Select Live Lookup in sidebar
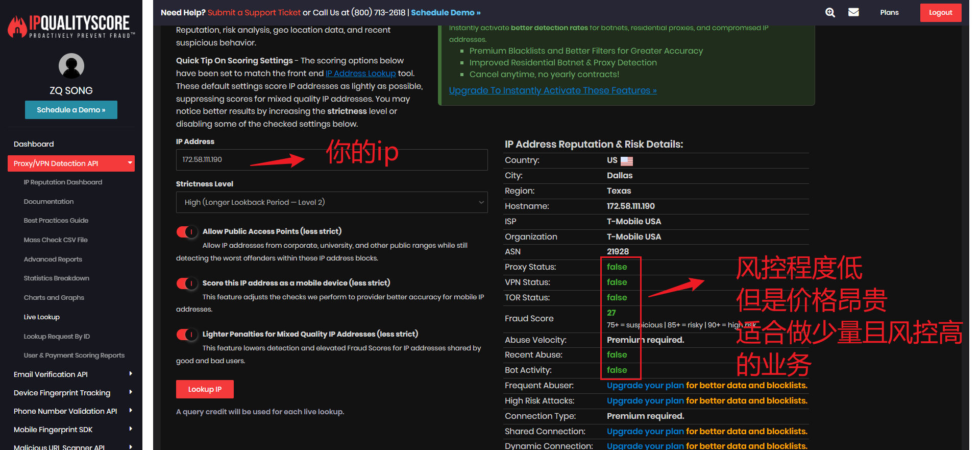 tap(41, 317)
